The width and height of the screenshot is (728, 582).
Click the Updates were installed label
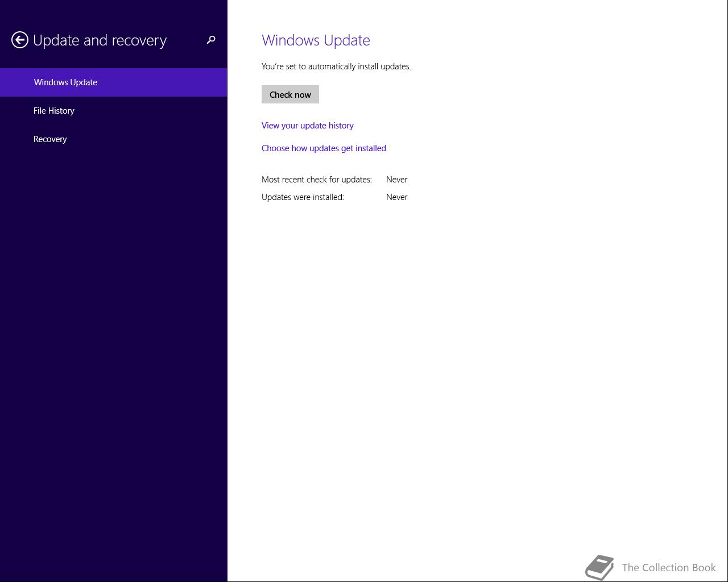303,197
